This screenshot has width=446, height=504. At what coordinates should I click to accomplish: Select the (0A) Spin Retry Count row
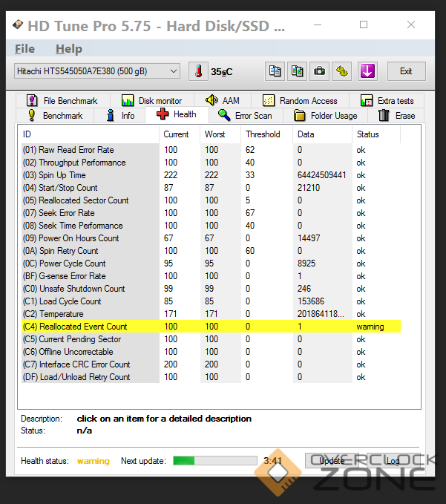click(211, 251)
